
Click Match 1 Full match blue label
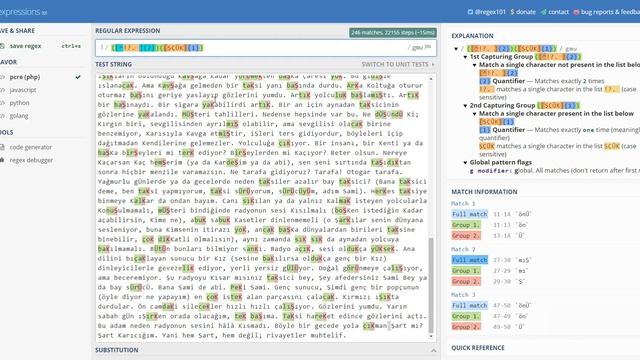pyautogui.click(x=469, y=214)
